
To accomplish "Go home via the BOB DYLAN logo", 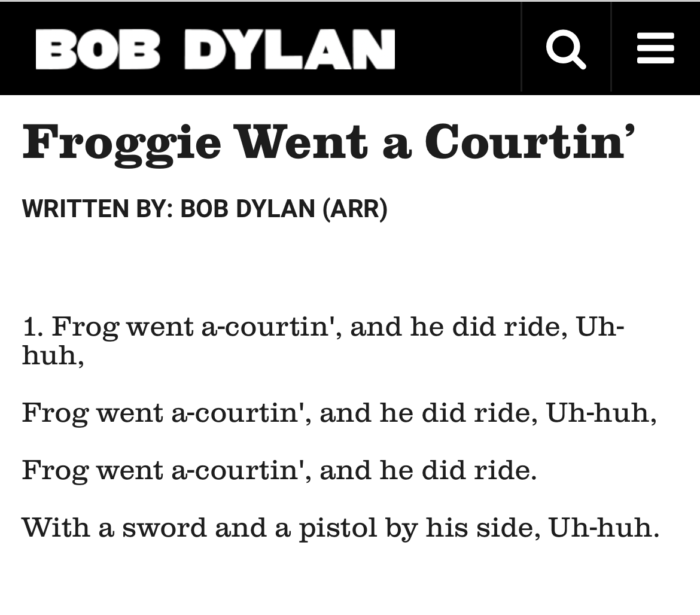I will (x=215, y=49).
